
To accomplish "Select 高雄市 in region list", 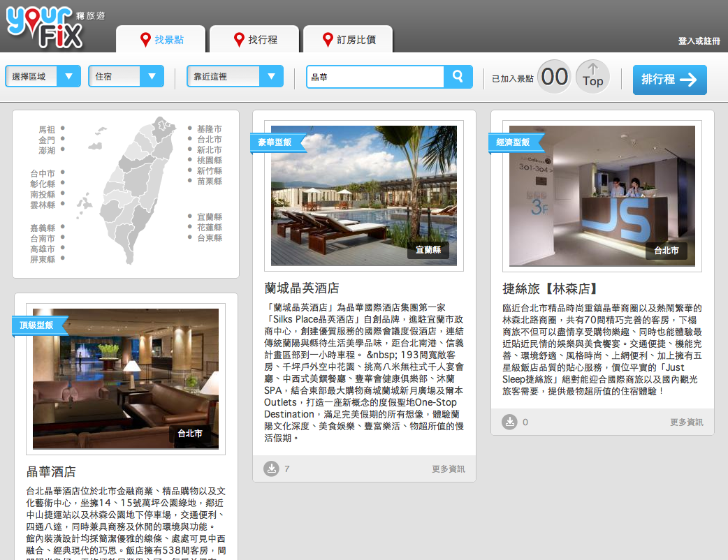I will (43, 249).
